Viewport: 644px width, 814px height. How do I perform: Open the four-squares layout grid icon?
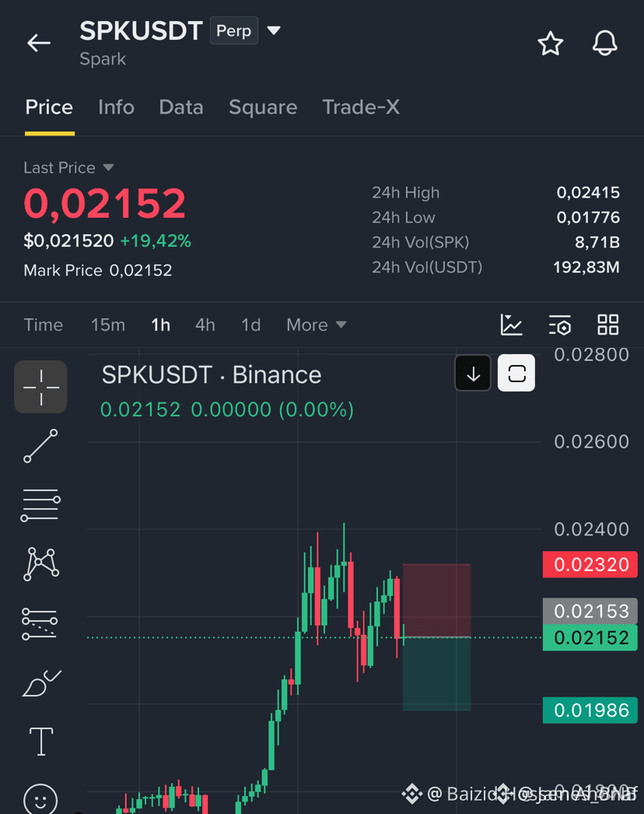607,325
